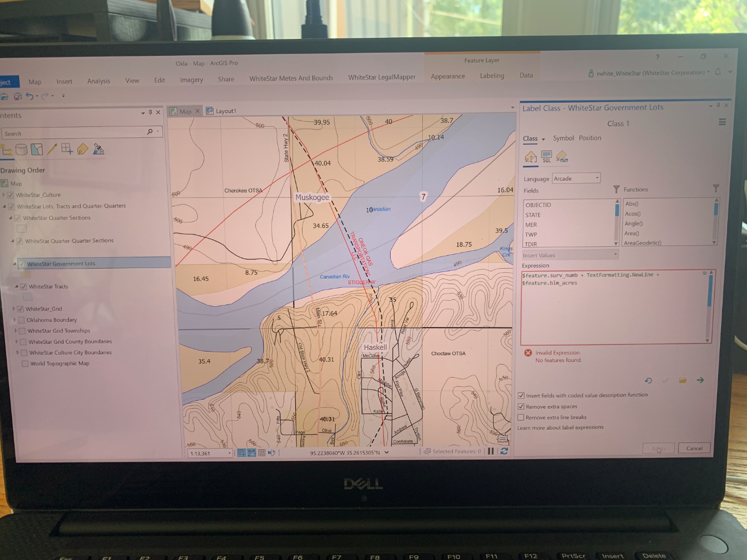Click Undo in the quick access toolbar
The height and width of the screenshot is (560, 747).
pyautogui.click(x=30, y=96)
